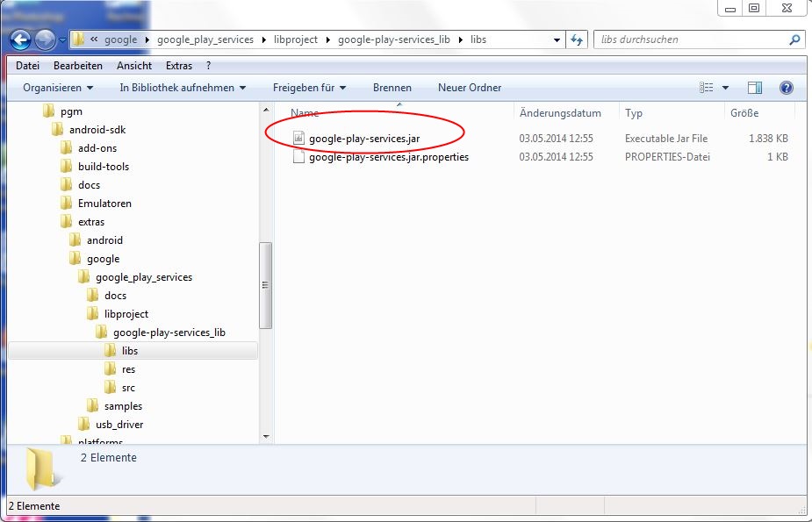
Task: Create a folder with Neuer Ordner
Action: coord(470,88)
